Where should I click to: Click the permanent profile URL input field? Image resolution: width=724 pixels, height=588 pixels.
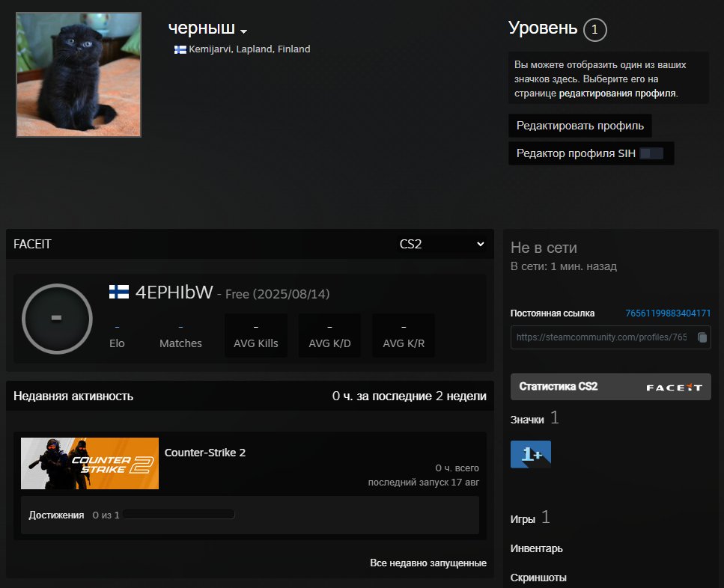pos(601,337)
